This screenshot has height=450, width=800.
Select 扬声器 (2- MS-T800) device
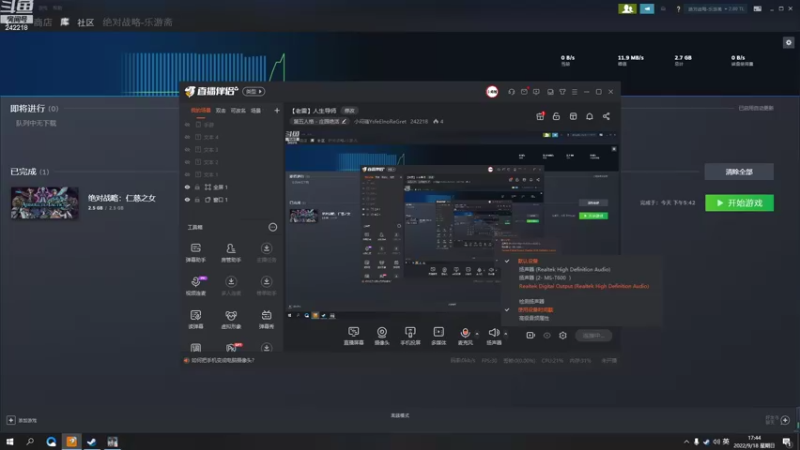click(545, 278)
